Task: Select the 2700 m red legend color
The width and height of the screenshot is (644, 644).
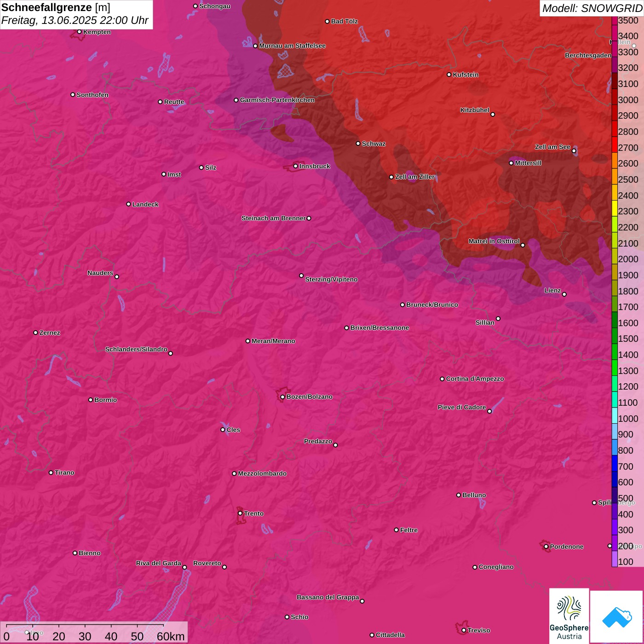Action: point(615,144)
